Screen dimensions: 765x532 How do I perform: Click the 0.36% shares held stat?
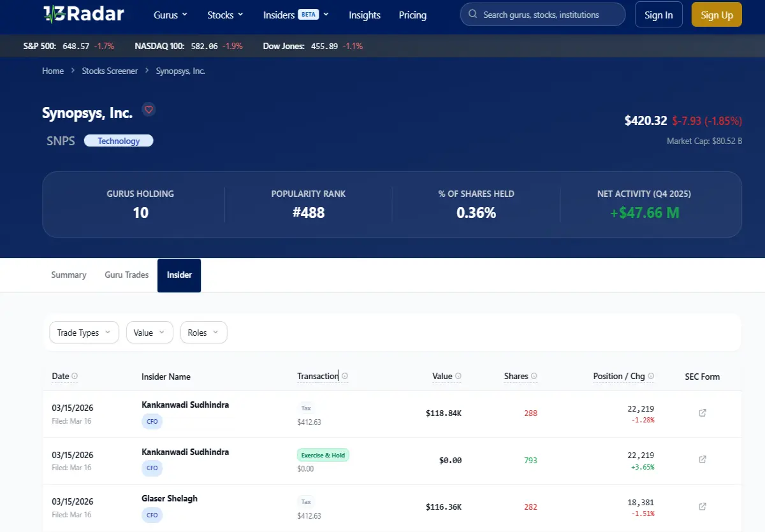coord(476,205)
